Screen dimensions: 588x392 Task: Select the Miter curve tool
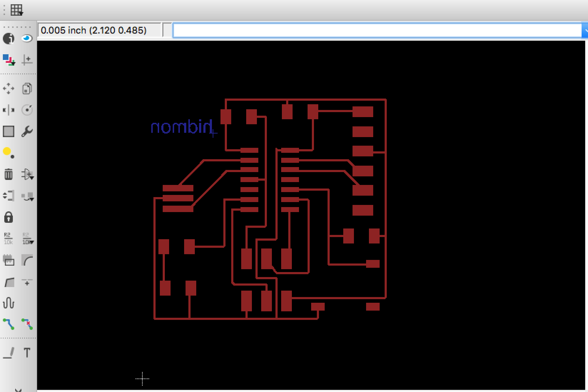pos(27,261)
